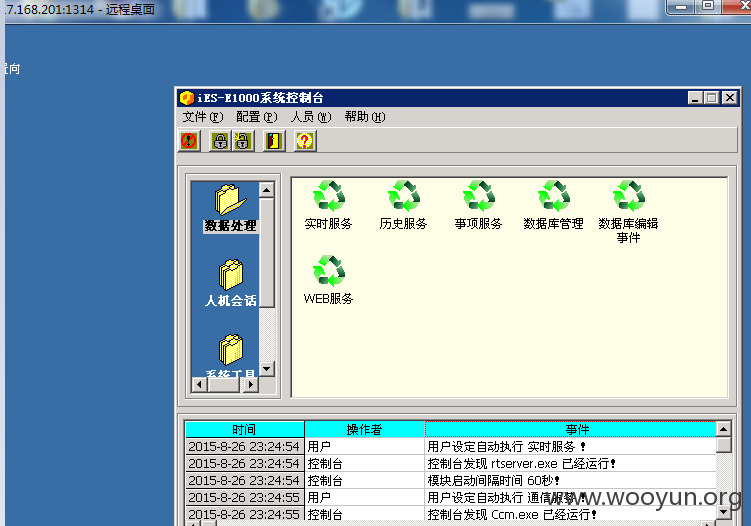Click the exit door toolbar icon

[274, 141]
